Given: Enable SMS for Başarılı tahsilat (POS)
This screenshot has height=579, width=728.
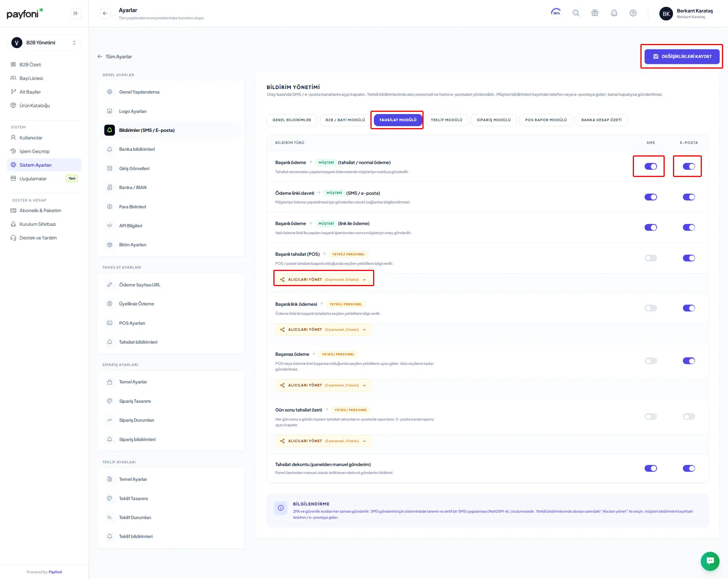Looking at the screenshot, I should (x=651, y=258).
